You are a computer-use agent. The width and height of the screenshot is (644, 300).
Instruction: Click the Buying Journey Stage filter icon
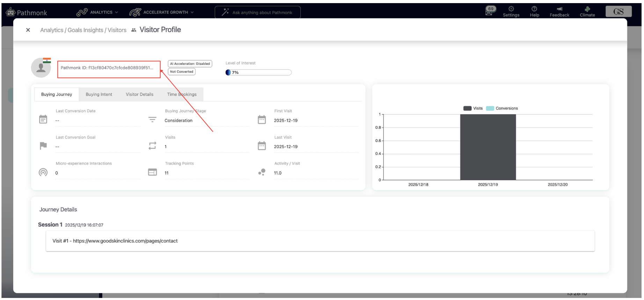(x=152, y=119)
